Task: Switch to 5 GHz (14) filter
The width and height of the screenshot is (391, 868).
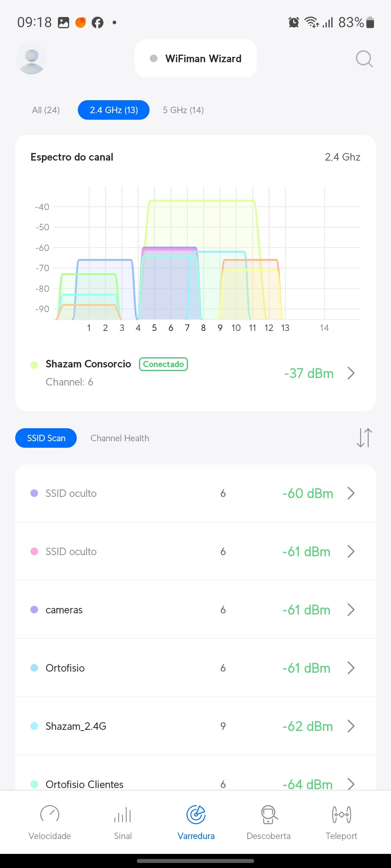Action: point(183,110)
